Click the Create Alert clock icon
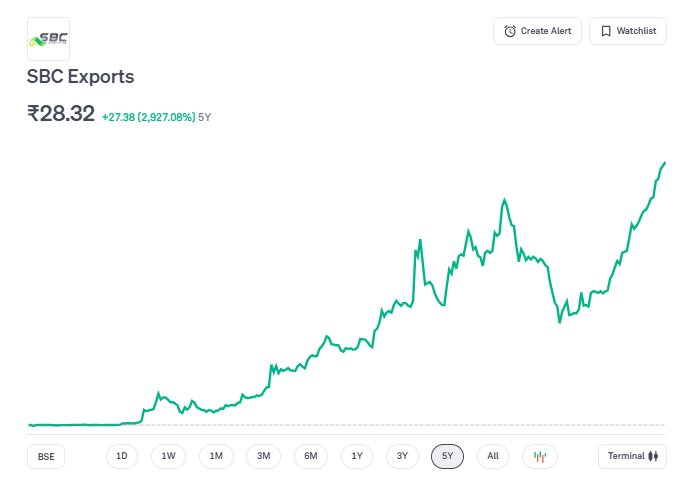This screenshot has height=481, width=688. click(510, 31)
